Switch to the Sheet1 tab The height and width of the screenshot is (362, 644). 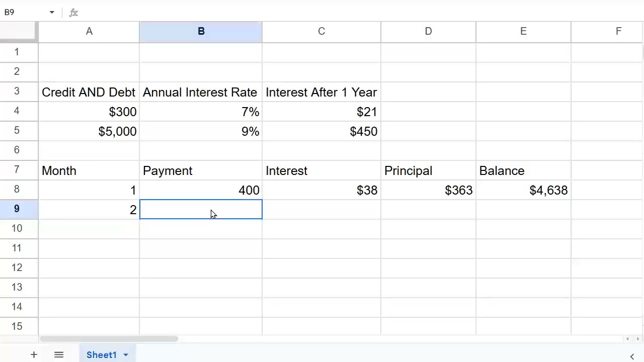[101, 355]
